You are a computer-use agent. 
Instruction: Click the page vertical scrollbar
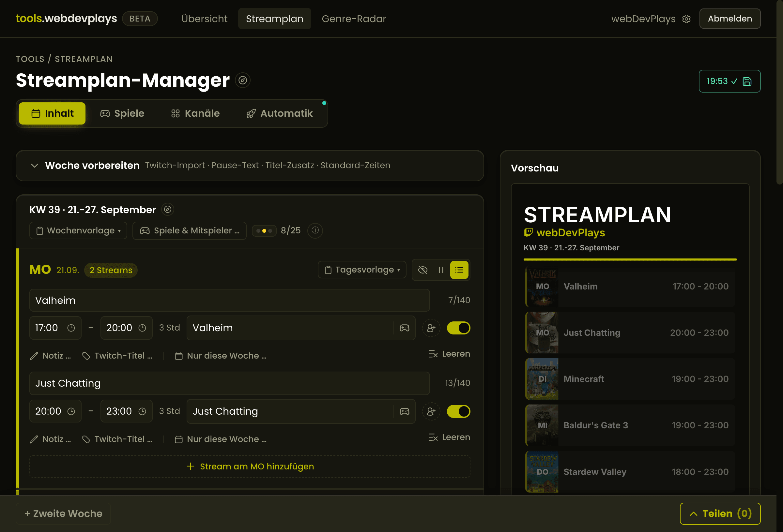(779, 93)
